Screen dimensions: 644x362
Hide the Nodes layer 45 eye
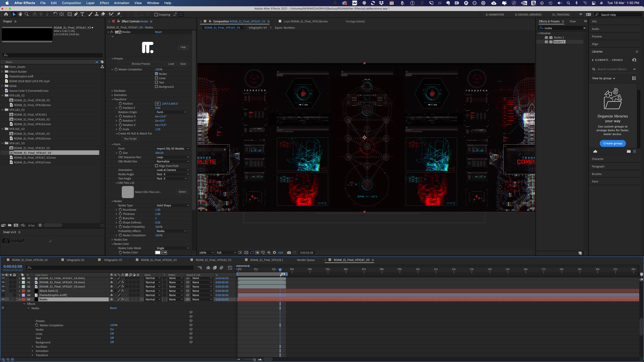(x=3, y=299)
